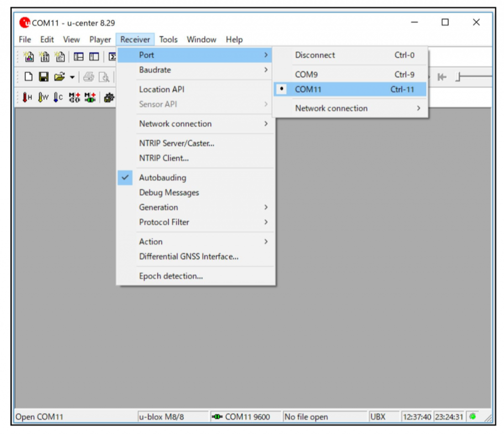Expand the Action submenu
Viewport: 504px width, 434px height.
[196, 241]
